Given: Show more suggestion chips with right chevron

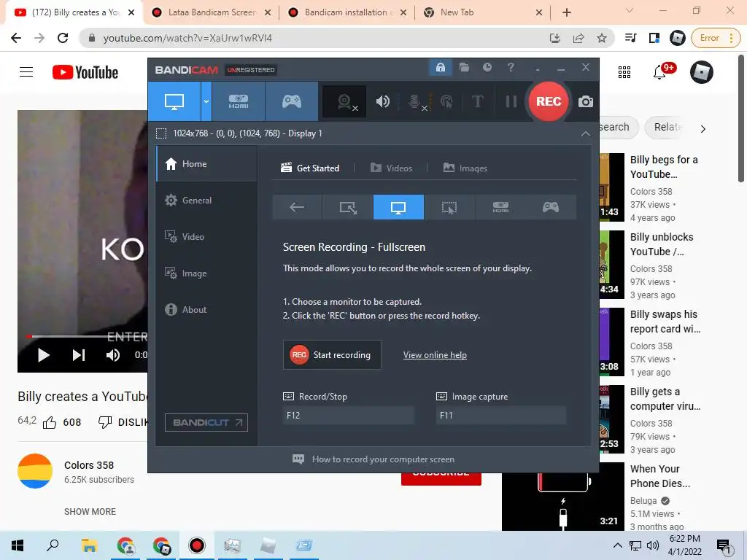Looking at the screenshot, I should point(703,129).
